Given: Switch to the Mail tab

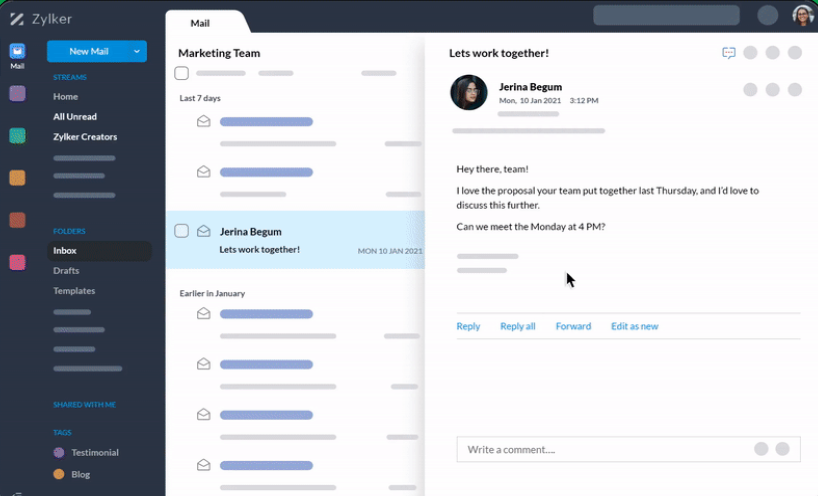Looking at the screenshot, I should pyautogui.click(x=200, y=23).
